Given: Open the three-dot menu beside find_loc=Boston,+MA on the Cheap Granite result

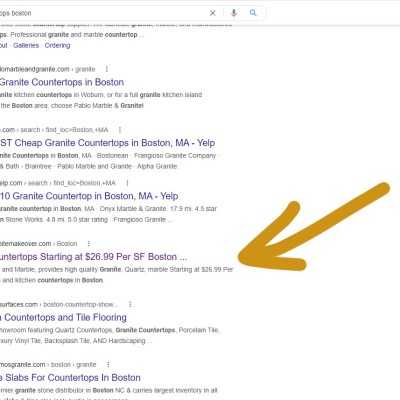Looking at the screenshot, I should click(120, 130).
